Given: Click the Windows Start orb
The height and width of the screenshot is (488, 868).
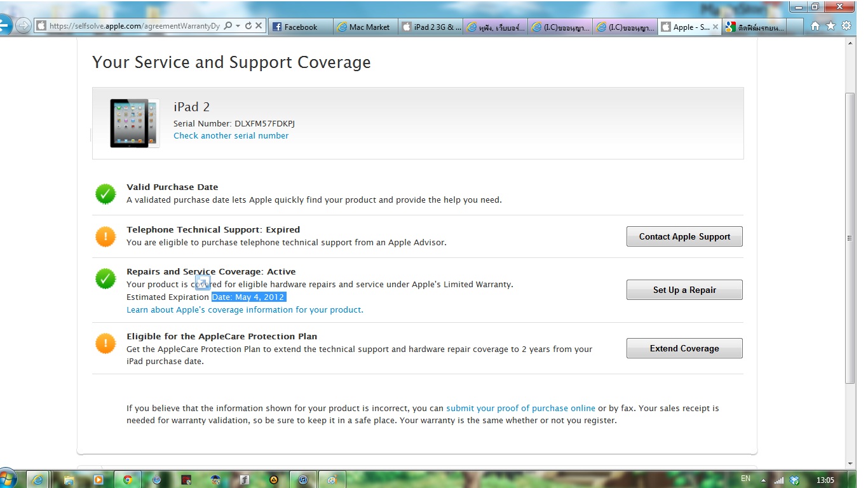Looking at the screenshot, I should tap(8, 478).
